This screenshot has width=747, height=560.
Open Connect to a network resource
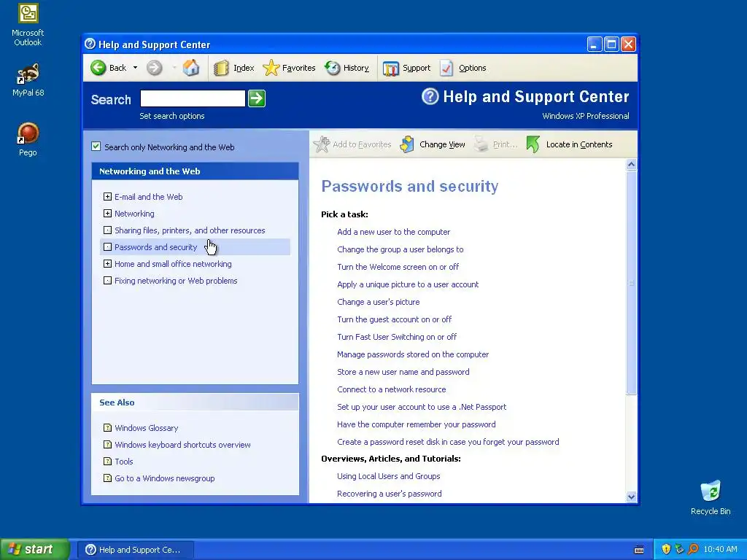click(392, 389)
